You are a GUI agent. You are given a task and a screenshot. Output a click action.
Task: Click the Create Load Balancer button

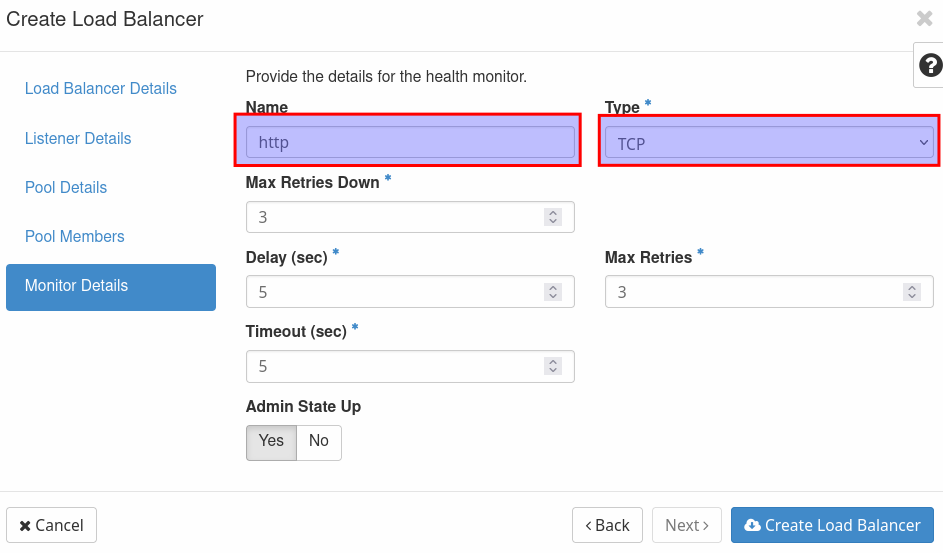pos(832,525)
